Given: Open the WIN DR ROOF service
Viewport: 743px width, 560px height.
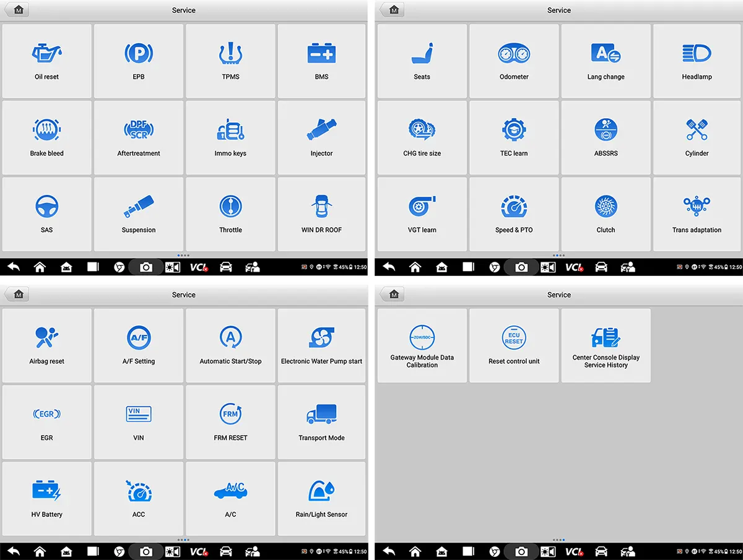Looking at the screenshot, I should click(x=322, y=214).
